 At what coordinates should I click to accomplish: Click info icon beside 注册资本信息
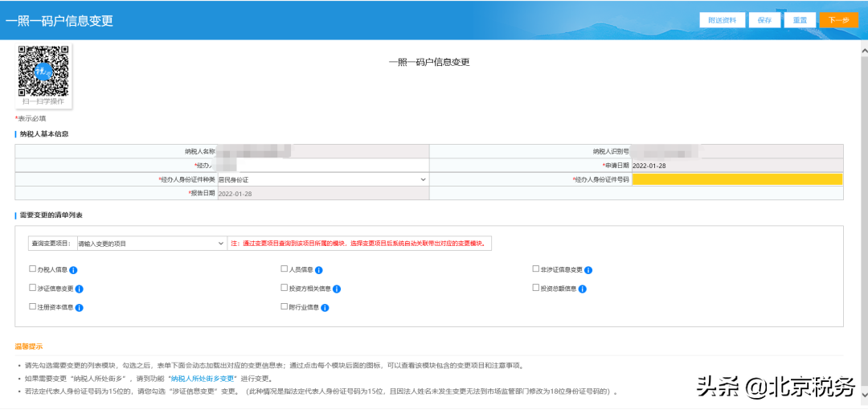pyautogui.click(x=79, y=307)
